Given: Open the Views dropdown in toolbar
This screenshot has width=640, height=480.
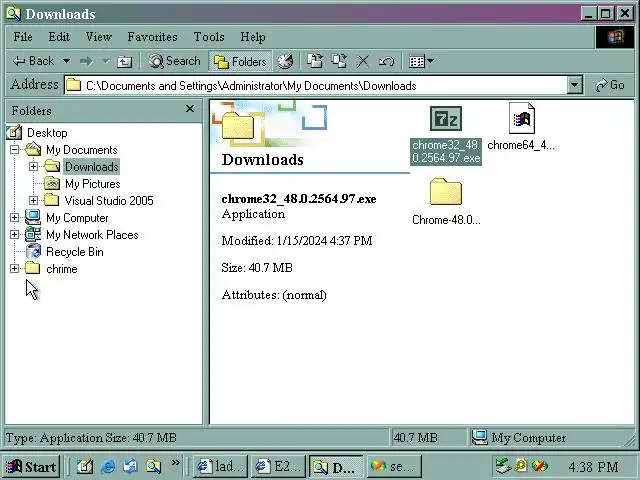Looking at the screenshot, I should coord(421,61).
